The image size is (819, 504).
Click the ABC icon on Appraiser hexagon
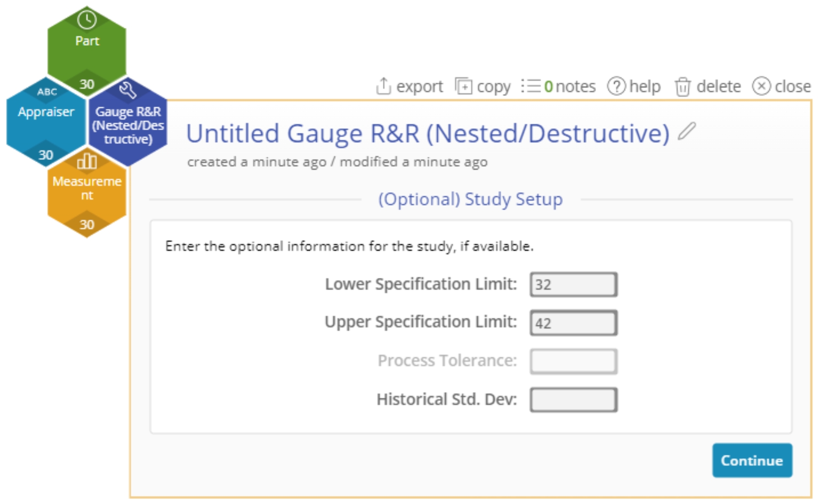(47, 92)
